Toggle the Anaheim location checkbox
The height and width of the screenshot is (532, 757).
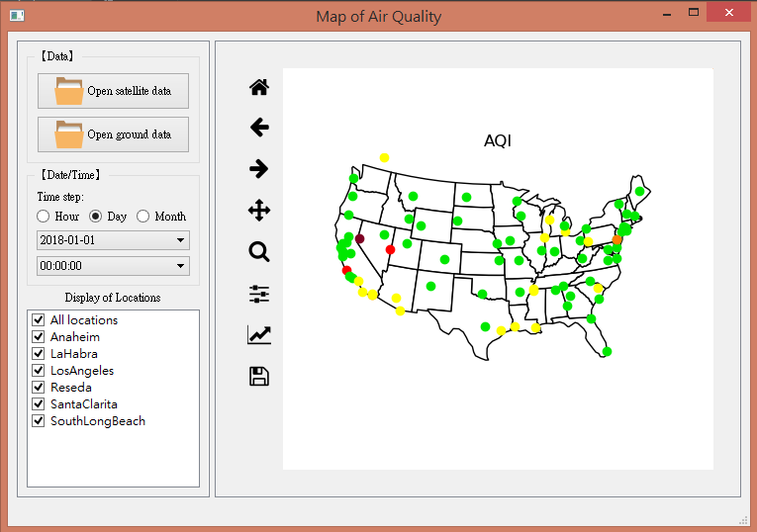coord(39,337)
